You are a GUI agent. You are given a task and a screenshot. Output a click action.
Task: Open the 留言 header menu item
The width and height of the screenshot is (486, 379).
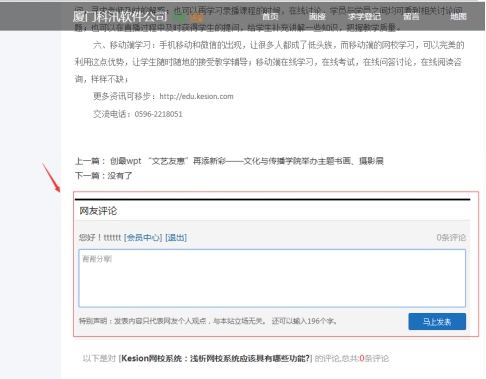(x=411, y=16)
